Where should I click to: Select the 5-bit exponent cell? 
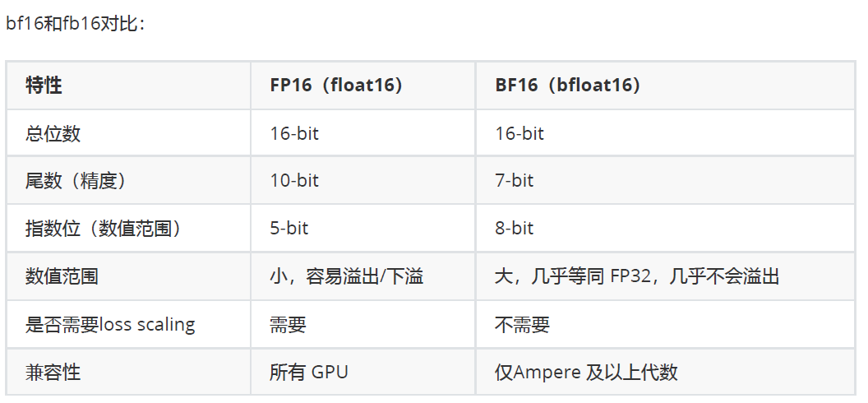363,228
